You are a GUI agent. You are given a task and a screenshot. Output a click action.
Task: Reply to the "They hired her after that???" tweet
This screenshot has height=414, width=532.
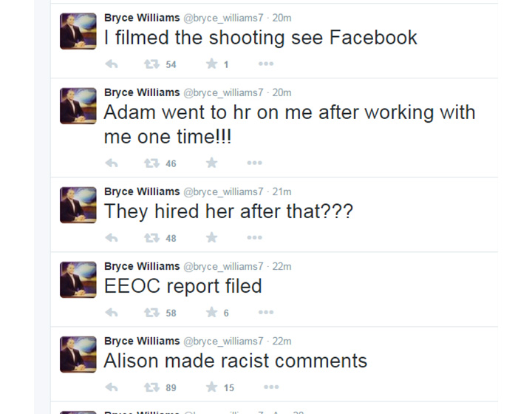[112, 238]
